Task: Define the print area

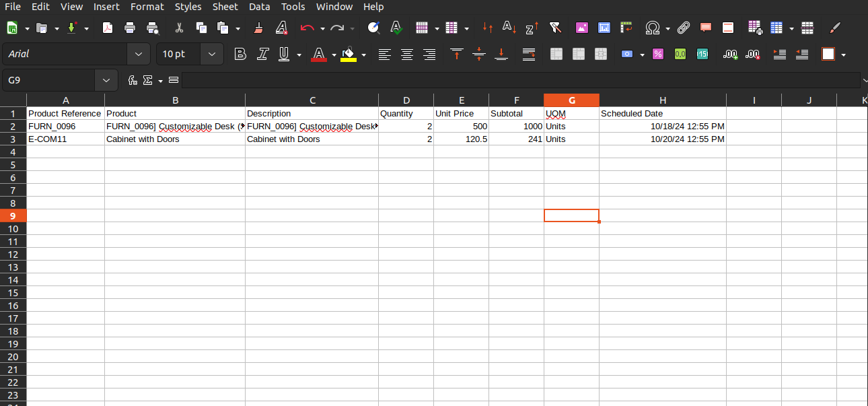Action: click(754, 28)
